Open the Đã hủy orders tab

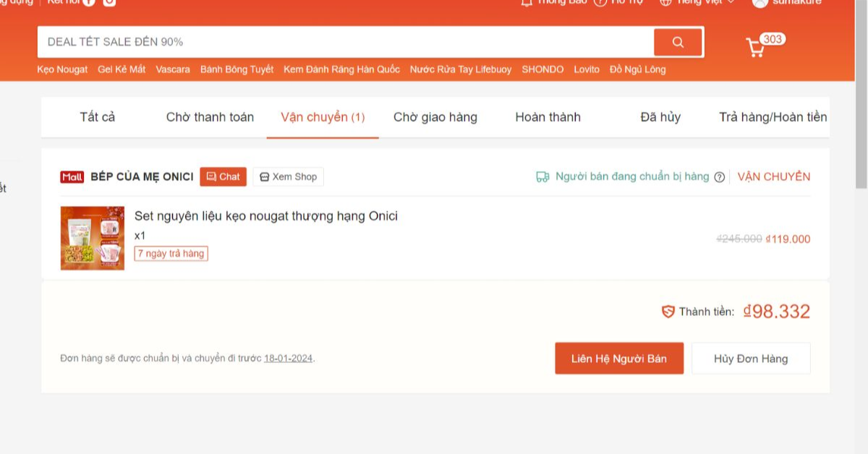tap(660, 117)
